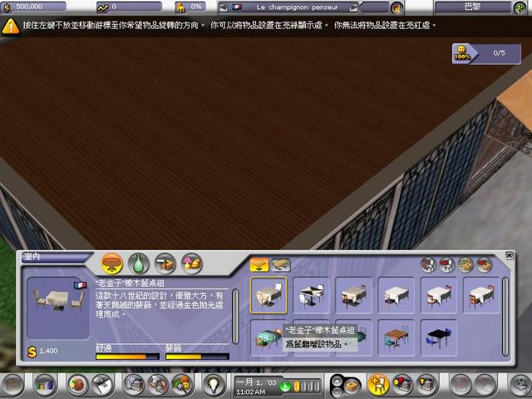The width and height of the screenshot is (532, 399).
Task: Click the green play game speed button
Action: 285,386
